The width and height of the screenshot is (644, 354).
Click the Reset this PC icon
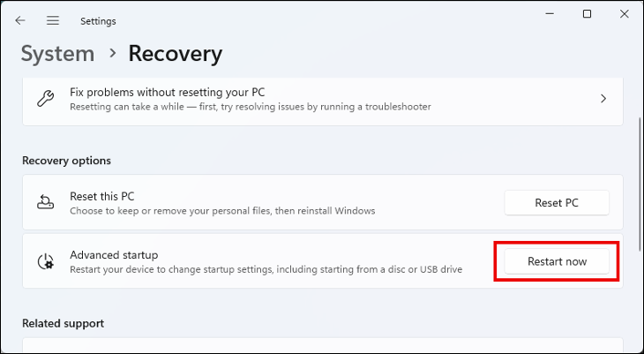click(x=45, y=203)
